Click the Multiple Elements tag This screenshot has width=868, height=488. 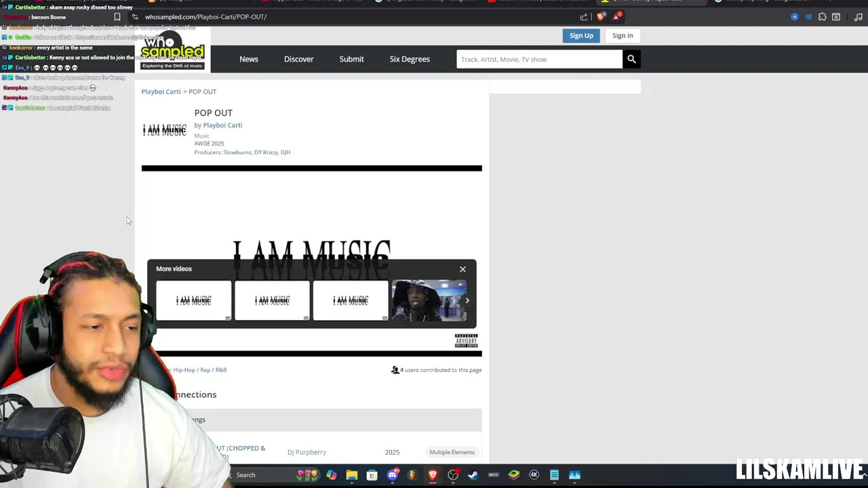point(452,452)
